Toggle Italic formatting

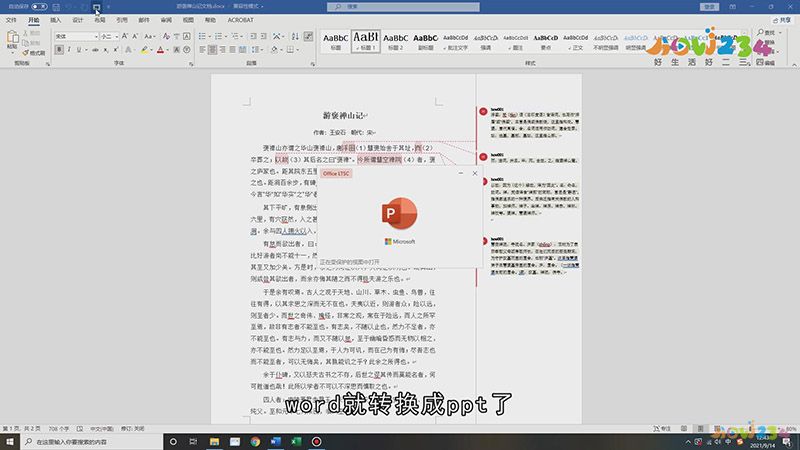pyautogui.click(x=69, y=49)
